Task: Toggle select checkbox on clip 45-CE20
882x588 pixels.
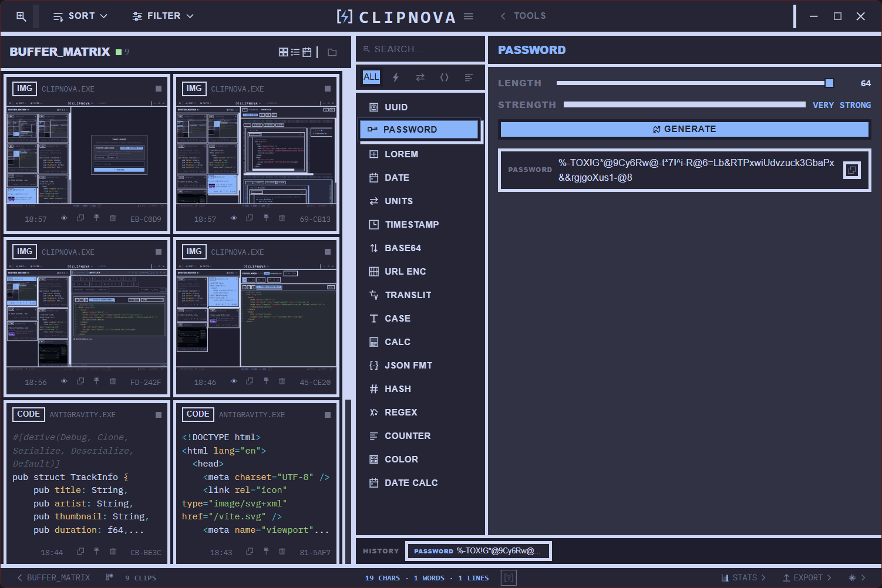Action: [x=328, y=252]
